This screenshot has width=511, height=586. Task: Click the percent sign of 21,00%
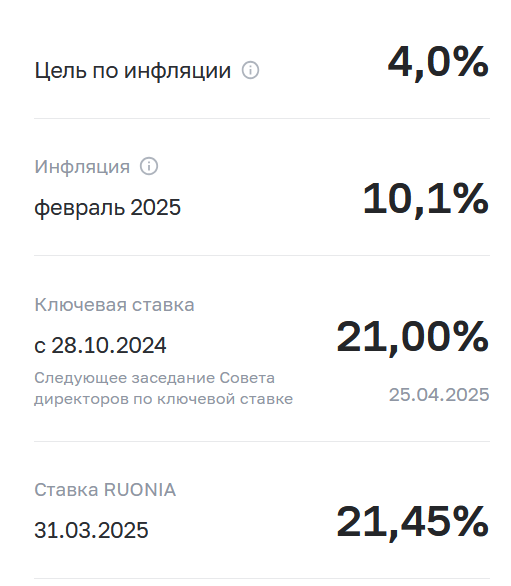pos(472,336)
